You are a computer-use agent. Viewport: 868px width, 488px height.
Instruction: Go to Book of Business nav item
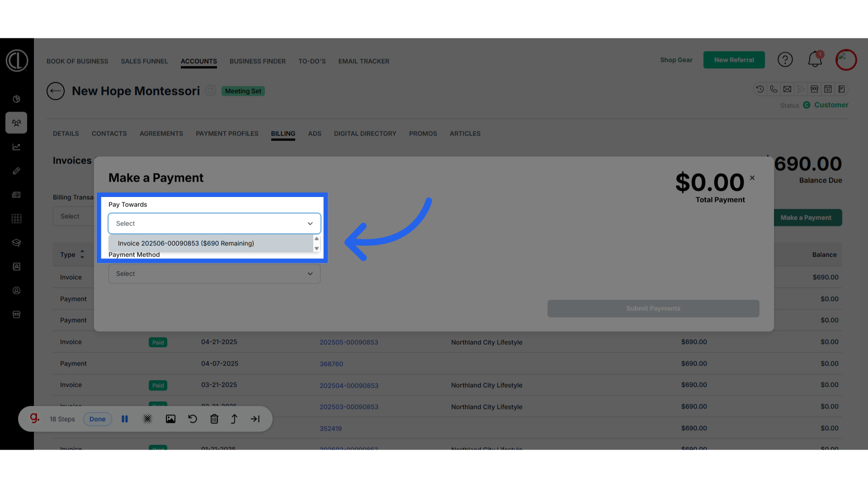77,61
